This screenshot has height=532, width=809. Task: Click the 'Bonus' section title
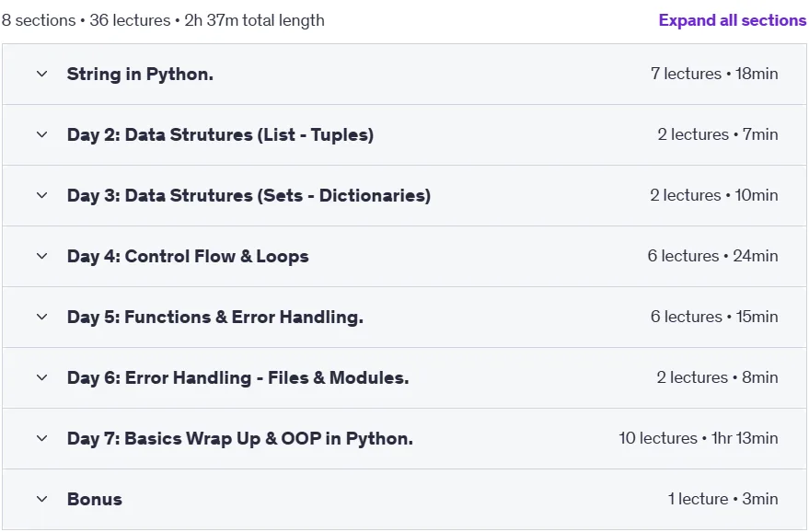point(95,499)
